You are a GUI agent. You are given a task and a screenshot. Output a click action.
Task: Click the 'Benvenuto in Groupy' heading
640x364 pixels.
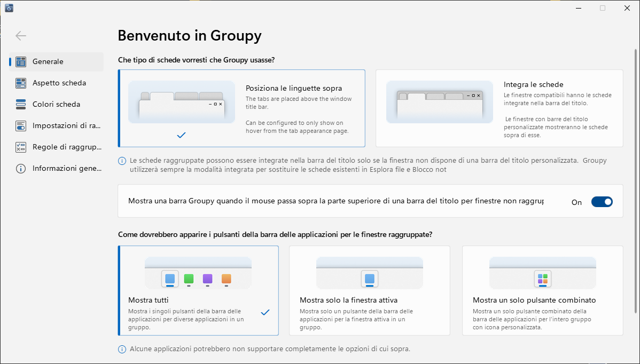click(190, 36)
